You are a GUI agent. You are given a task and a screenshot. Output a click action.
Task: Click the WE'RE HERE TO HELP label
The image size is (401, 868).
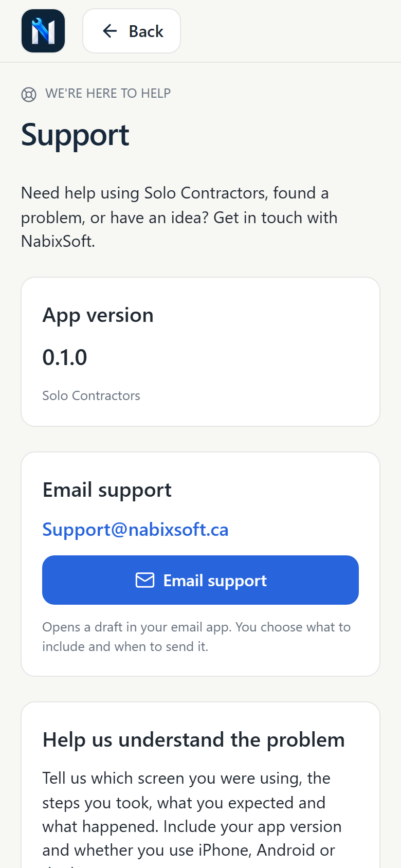click(x=108, y=94)
